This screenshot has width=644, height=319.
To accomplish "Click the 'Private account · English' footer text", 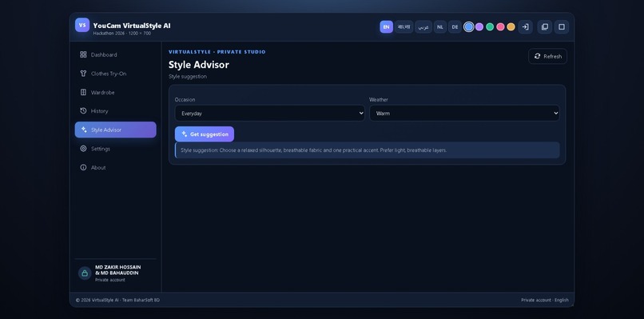I will click(545, 300).
